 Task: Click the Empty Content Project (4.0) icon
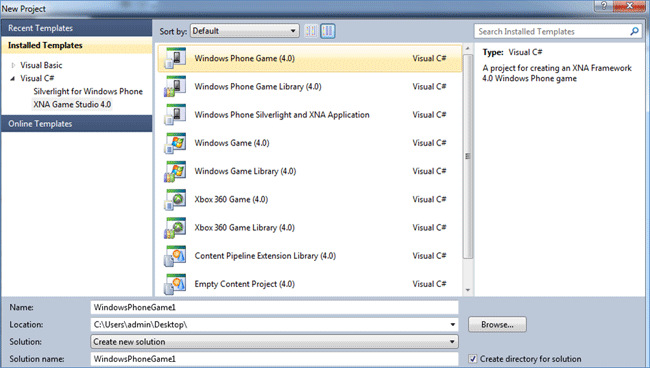coord(175,284)
